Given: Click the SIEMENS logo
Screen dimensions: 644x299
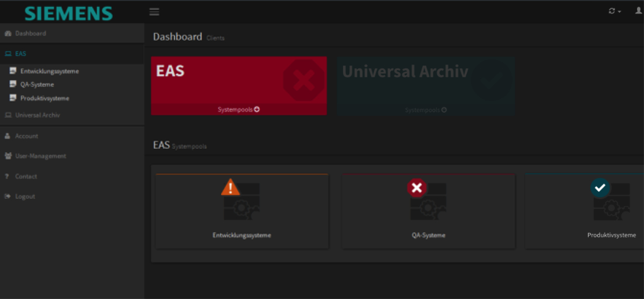Looking at the screenshot, I should click(x=69, y=13).
